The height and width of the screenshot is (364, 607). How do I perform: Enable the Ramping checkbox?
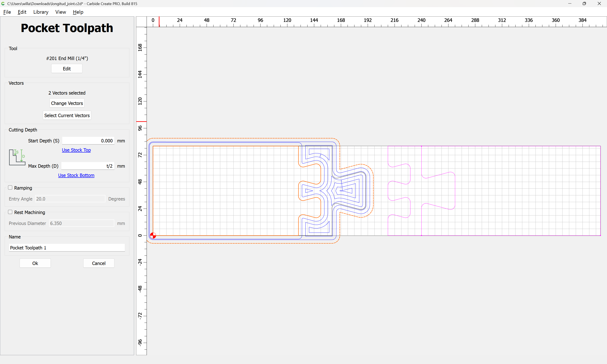10,188
